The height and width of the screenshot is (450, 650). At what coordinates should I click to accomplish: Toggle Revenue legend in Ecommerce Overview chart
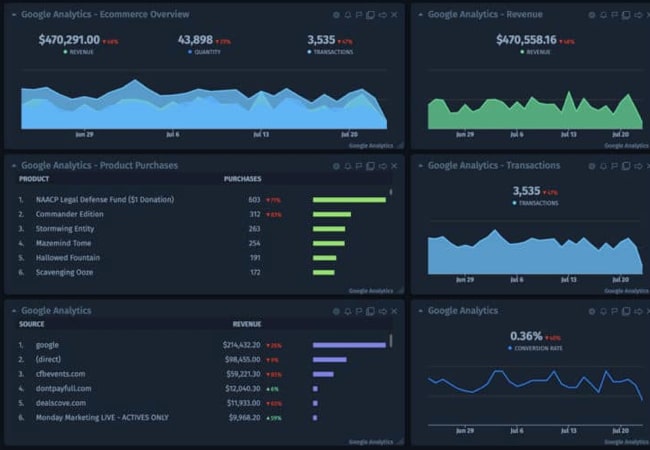tap(81, 51)
